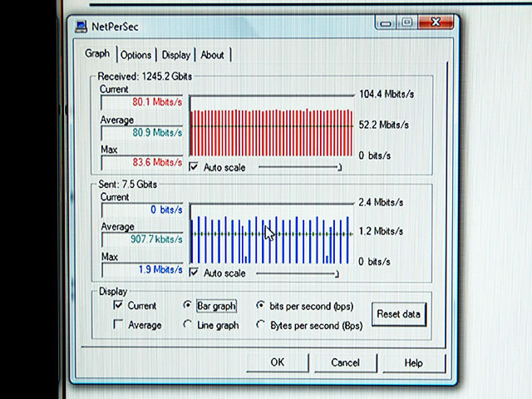
Task: Click the Reset data button
Action: (x=399, y=314)
